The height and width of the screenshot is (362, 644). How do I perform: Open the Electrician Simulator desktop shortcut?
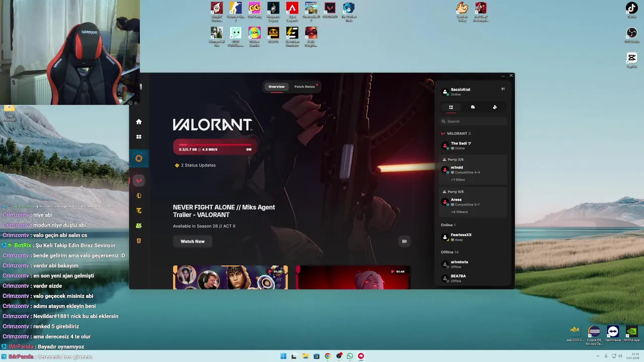(x=292, y=37)
